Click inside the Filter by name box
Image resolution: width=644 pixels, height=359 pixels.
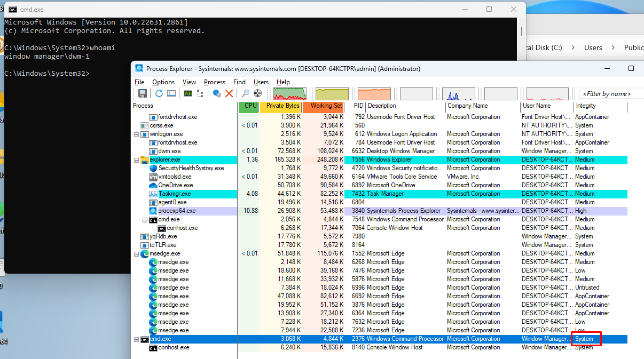611,94
